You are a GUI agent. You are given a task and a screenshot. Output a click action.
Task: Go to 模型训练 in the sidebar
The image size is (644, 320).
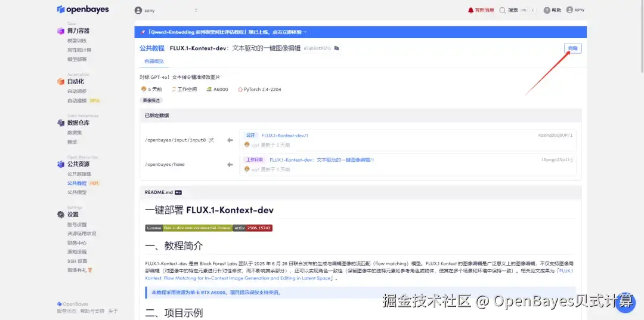pos(77,41)
